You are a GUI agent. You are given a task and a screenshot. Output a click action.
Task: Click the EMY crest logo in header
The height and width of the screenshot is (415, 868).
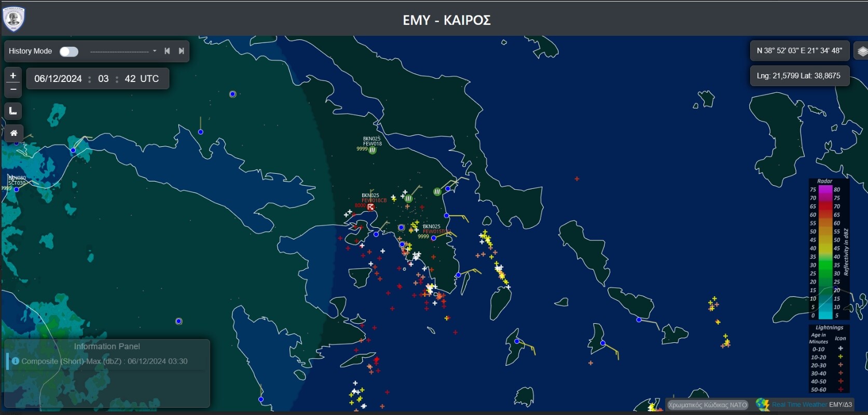click(13, 19)
